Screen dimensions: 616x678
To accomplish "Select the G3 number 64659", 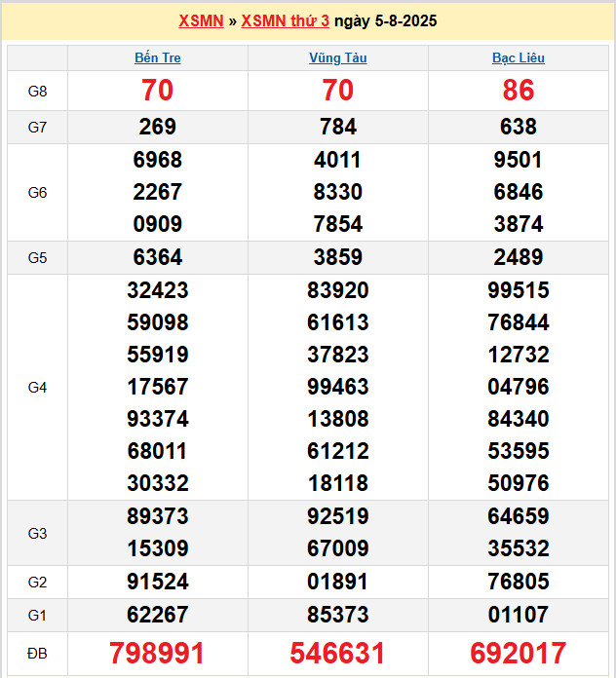I will pyautogui.click(x=519, y=516).
